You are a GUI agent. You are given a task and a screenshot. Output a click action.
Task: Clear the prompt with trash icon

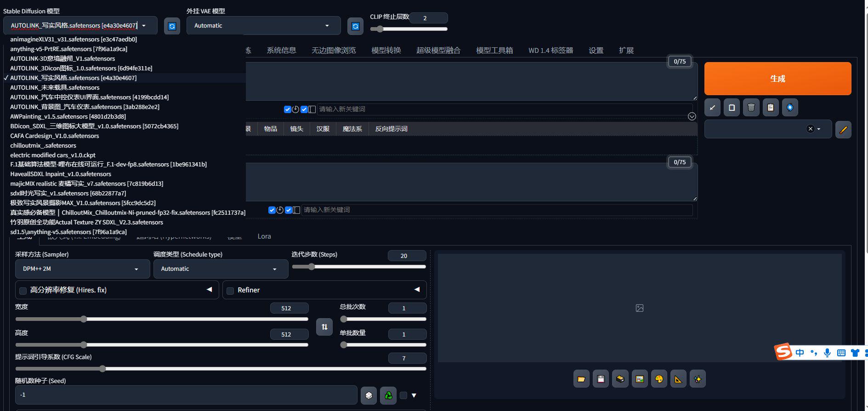coord(751,108)
